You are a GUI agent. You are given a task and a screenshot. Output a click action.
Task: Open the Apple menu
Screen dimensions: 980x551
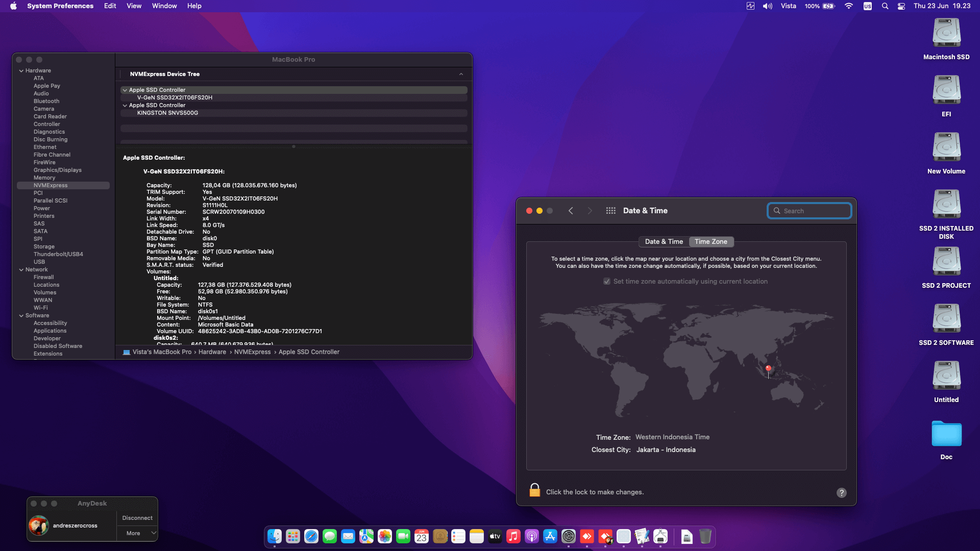coord(13,6)
